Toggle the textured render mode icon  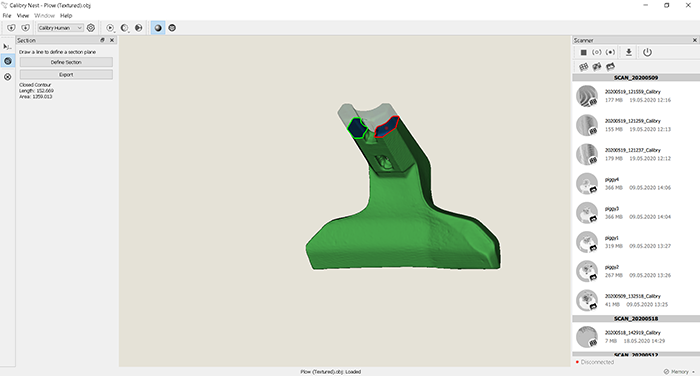tap(172, 28)
